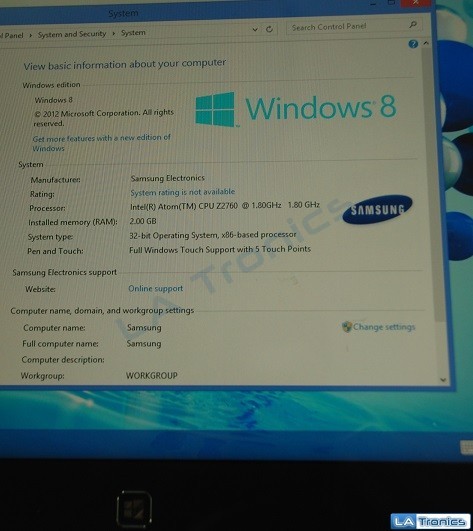This screenshot has width=473, height=531.
Task: Open the Online support link
Action: (x=155, y=289)
